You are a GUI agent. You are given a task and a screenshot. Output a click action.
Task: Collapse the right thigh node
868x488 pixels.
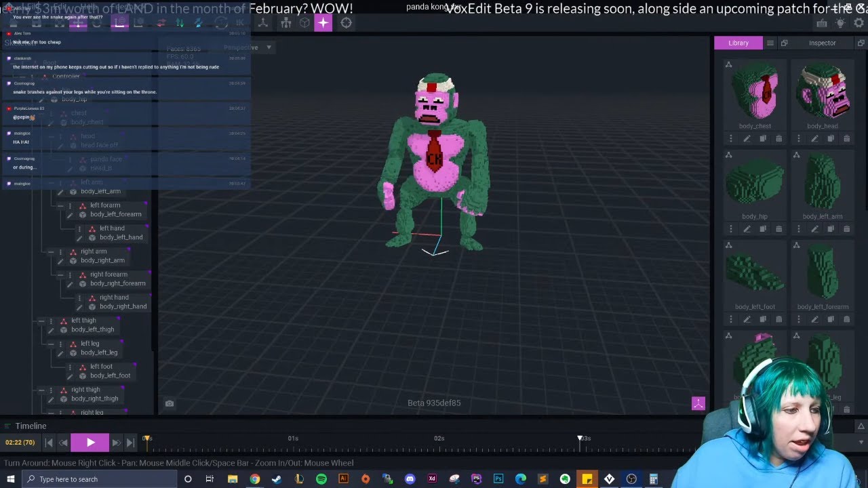tap(41, 390)
